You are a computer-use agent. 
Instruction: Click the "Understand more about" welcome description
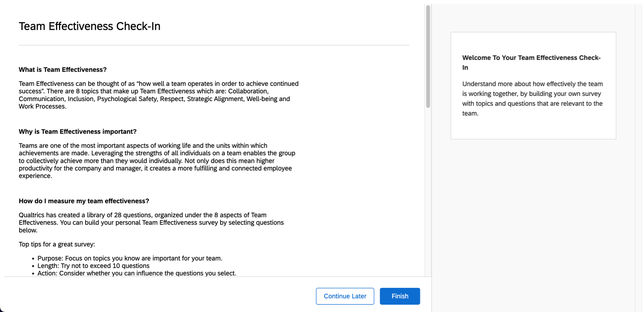pos(532,98)
